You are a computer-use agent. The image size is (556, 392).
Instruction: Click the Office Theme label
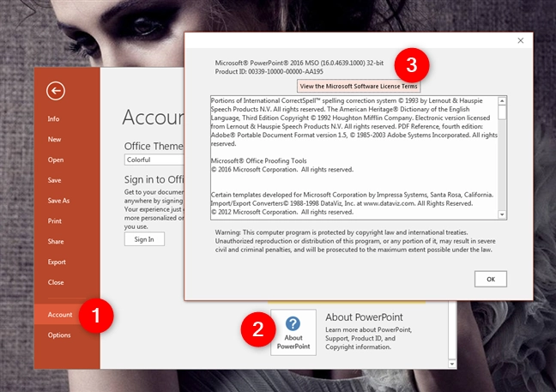[154, 146]
